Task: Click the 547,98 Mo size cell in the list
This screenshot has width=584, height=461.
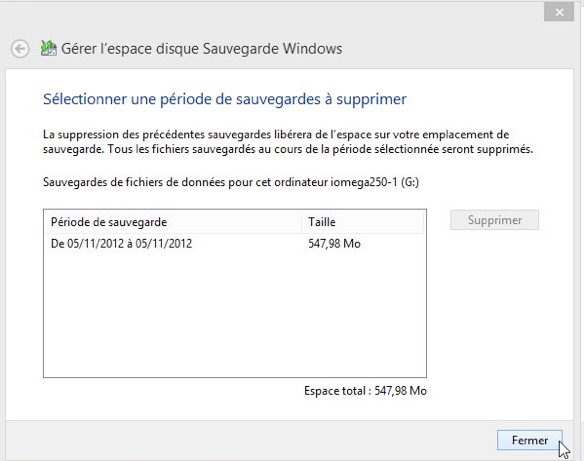Action: pos(334,244)
